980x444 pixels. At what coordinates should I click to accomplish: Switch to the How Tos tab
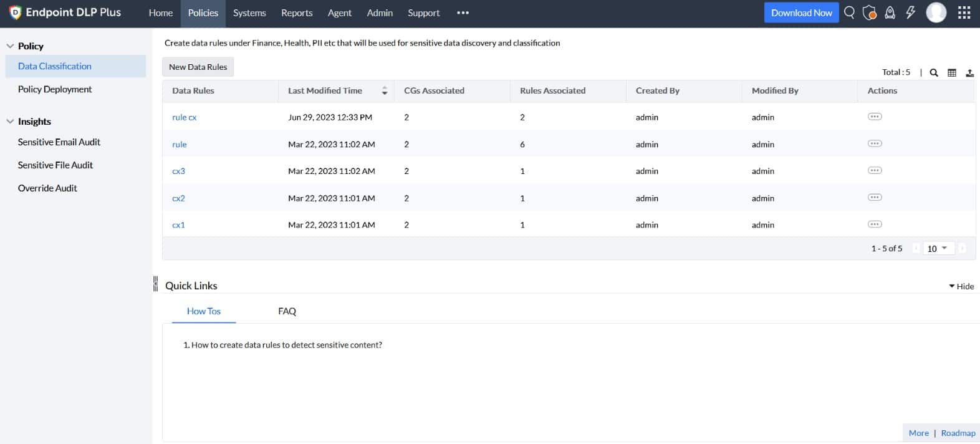[x=204, y=311]
